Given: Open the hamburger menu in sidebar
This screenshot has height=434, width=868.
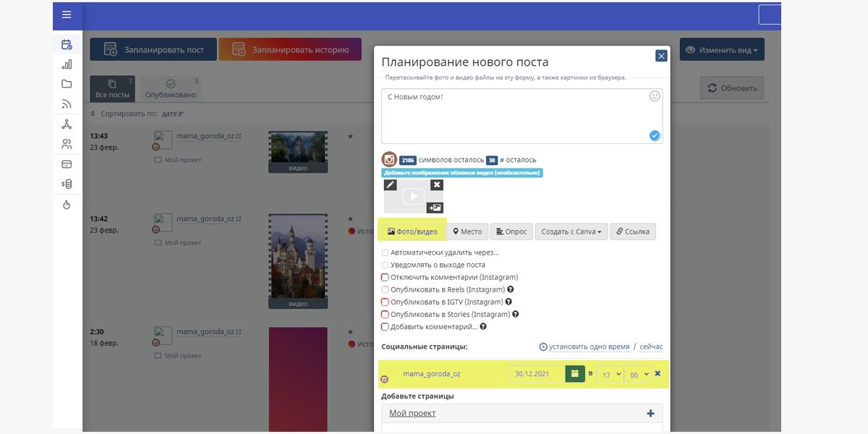Looking at the screenshot, I should 67,14.
